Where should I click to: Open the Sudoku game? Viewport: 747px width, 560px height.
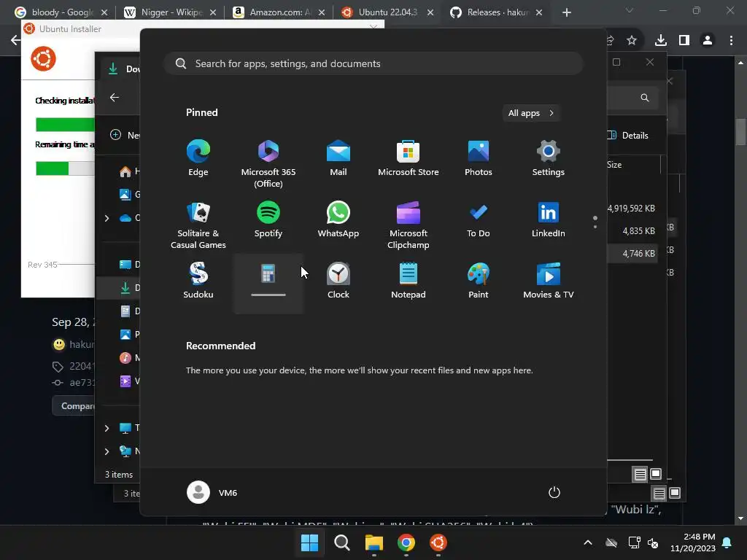(198, 281)
